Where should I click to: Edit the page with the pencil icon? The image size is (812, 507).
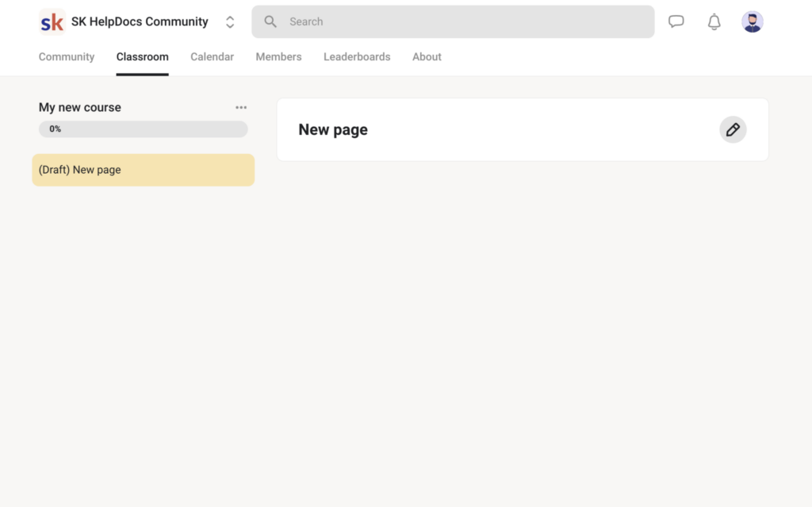coord(733,129)
